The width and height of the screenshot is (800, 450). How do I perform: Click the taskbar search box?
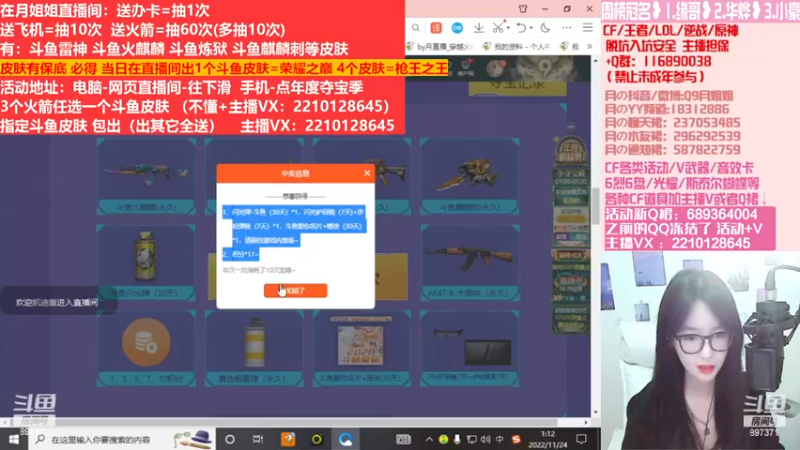pyautogui.click(x=122, y=439)
